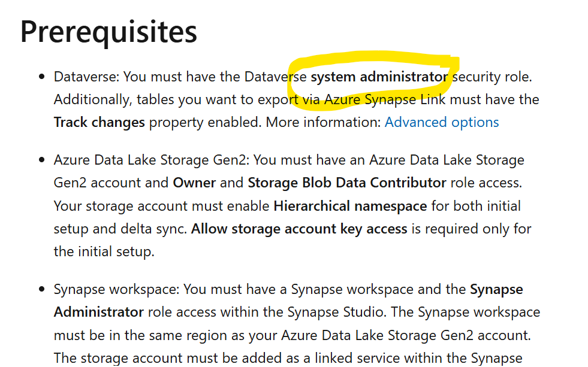Click the word Dataverse: starting first item
Viewport: 588px width, 367px height.
pyautogui.click(x=86, y=77)
